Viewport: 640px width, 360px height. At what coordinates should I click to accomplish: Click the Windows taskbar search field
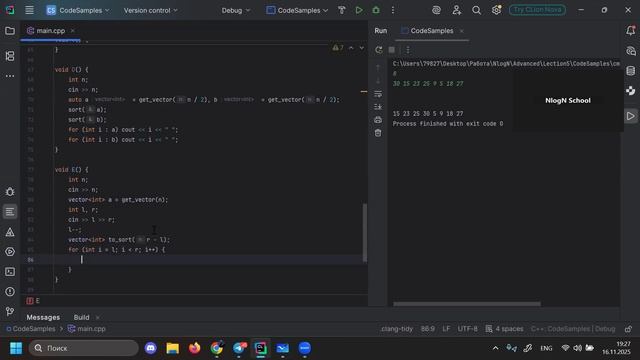tap(84, 348)
